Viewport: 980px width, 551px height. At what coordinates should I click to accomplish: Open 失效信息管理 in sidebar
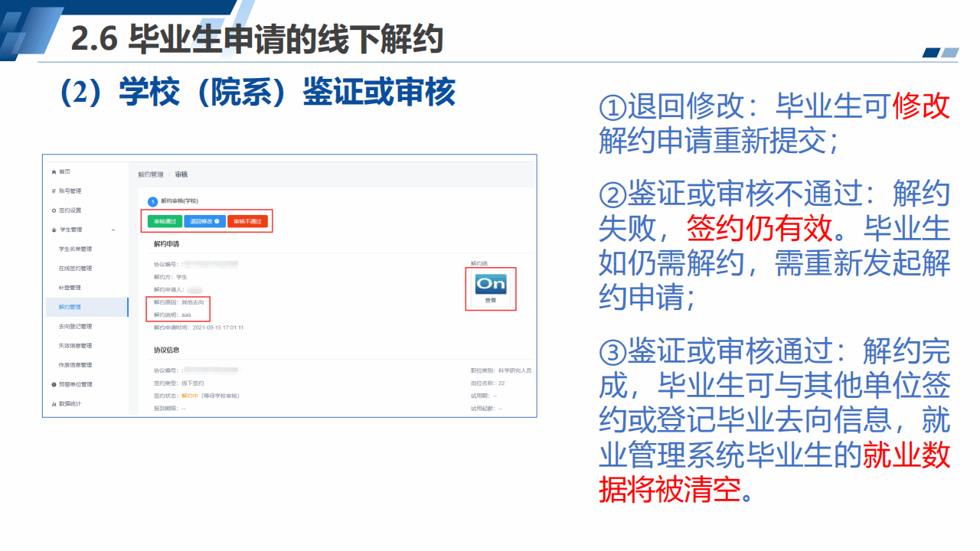pyautogui.click(x=75, y=346)
